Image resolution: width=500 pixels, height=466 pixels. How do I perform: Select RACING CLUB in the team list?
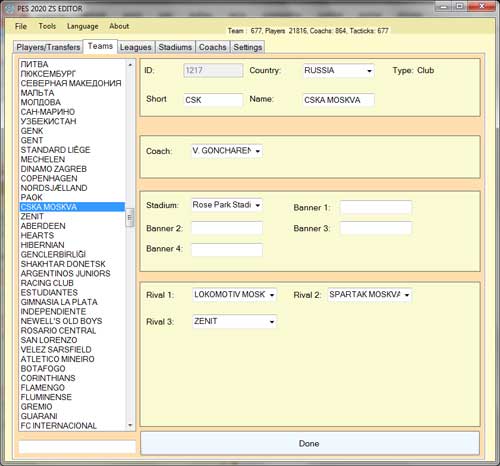[72, 283]
